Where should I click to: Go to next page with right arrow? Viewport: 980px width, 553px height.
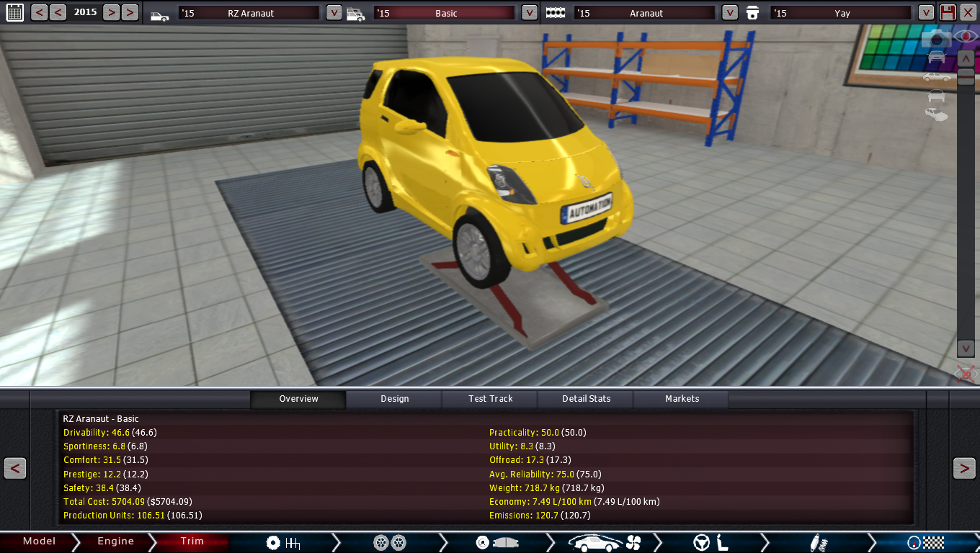coord(964,468)
